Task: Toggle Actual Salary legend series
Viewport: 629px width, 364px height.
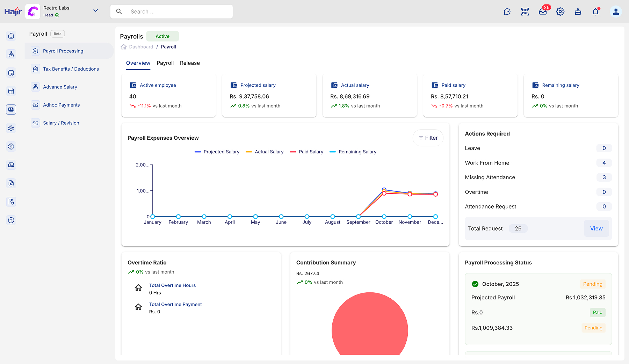Action: [x=265, y=152]
